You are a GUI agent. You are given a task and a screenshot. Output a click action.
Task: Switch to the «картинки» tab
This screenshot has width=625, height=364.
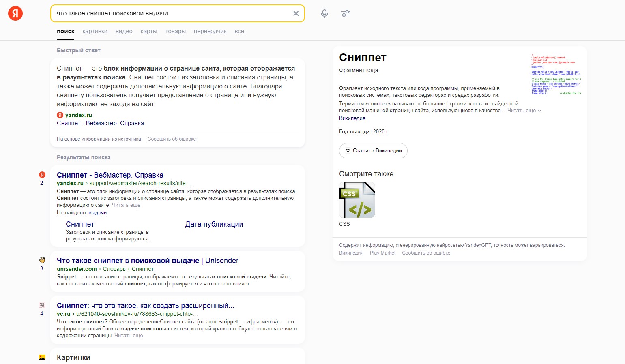95,31
